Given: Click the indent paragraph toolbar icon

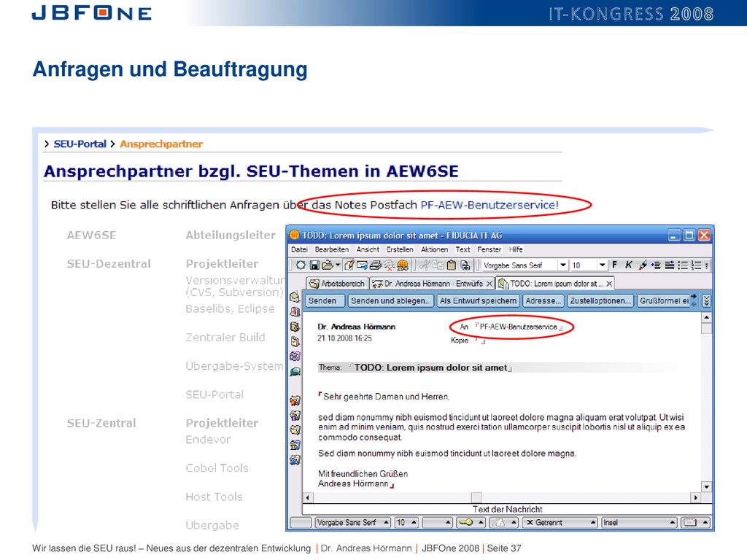Looking at the screenshot, I should (x=656, y=265).
